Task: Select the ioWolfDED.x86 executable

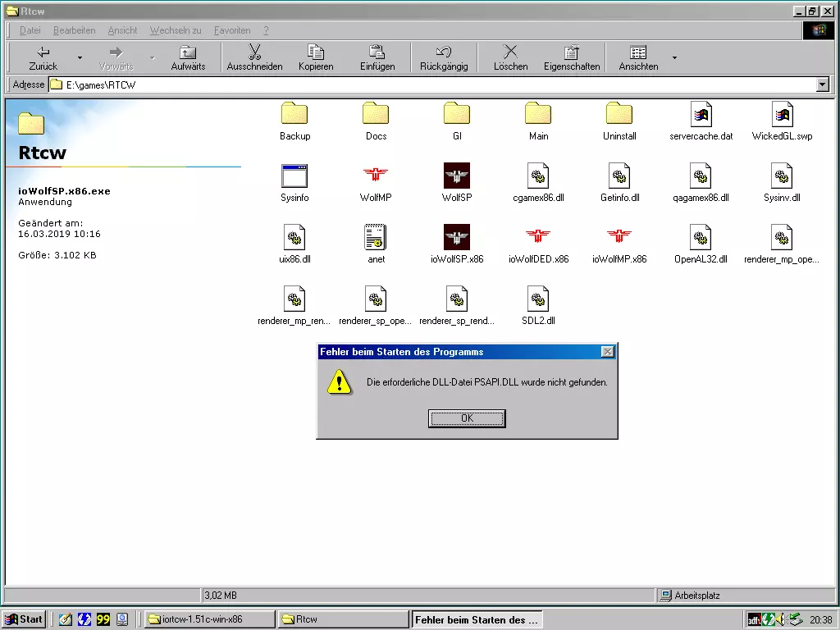Action: [538, 244]
